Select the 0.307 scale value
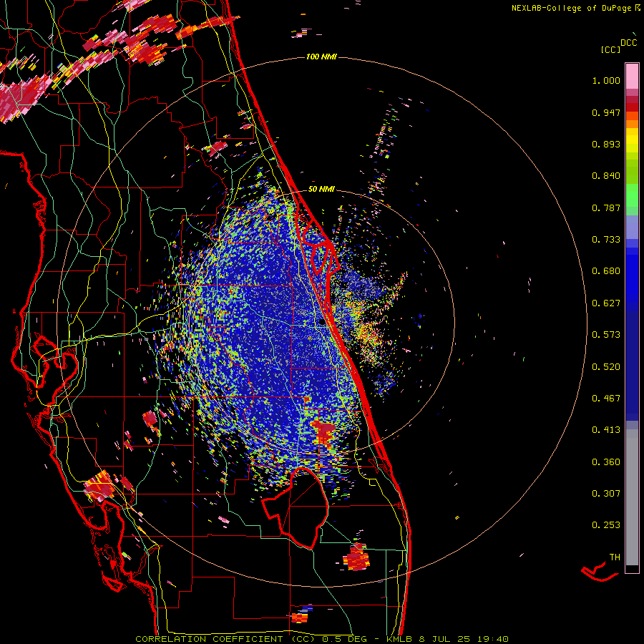Image resolution: width=644 pixels, height=644 pixels. pos(606,494)
